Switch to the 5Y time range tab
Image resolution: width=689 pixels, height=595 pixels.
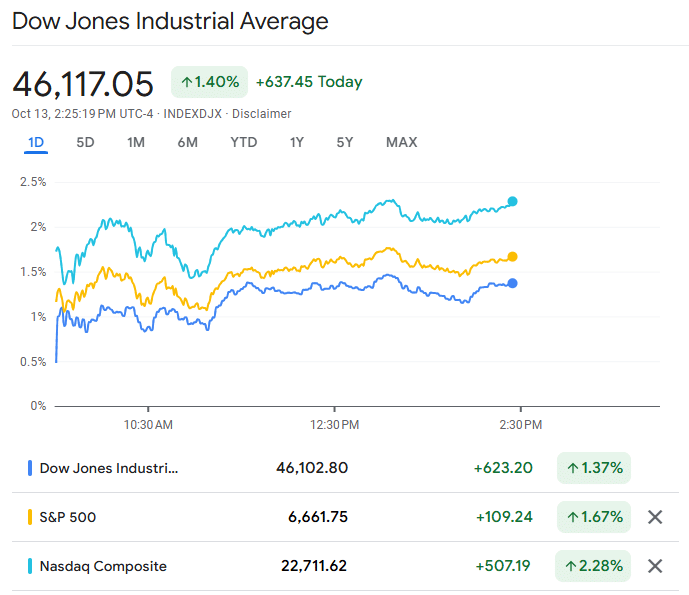[x=345, y=142]
